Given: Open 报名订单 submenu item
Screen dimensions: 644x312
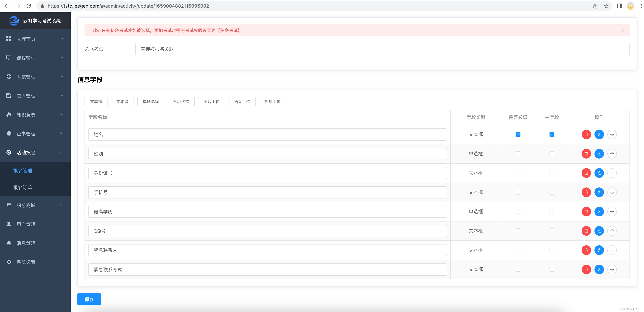Looking at the screenshot, I should pos(35,187).
